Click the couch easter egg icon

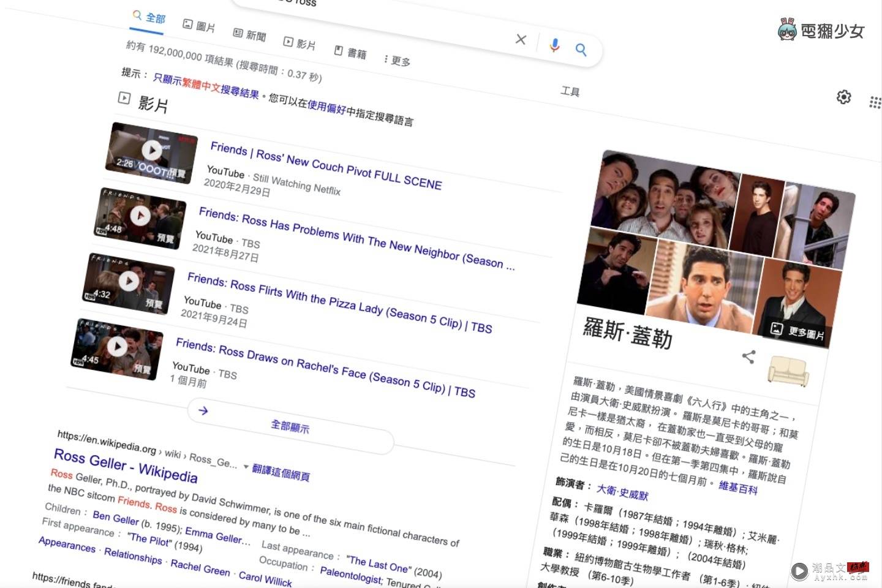(x=789, y=371)
